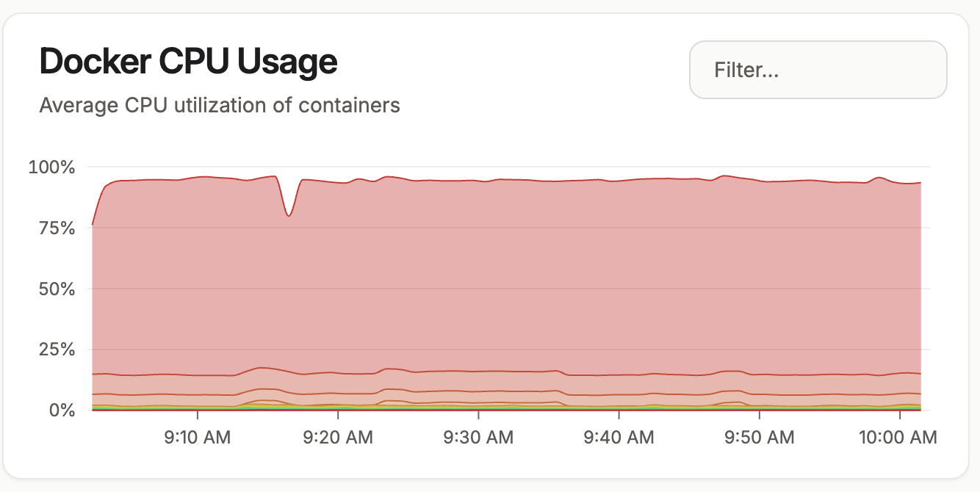
Task: Select the 9:20 AM time label
Action: coord(338,438)
